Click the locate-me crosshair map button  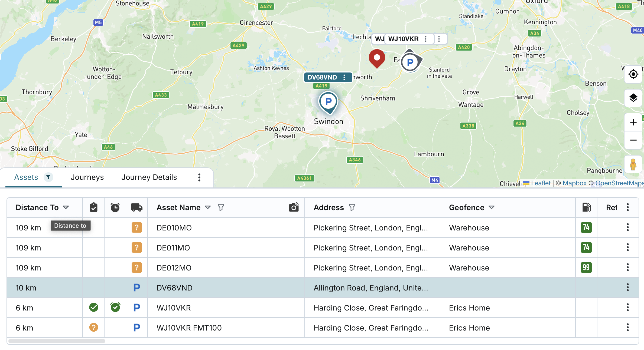tap(633, 74)
